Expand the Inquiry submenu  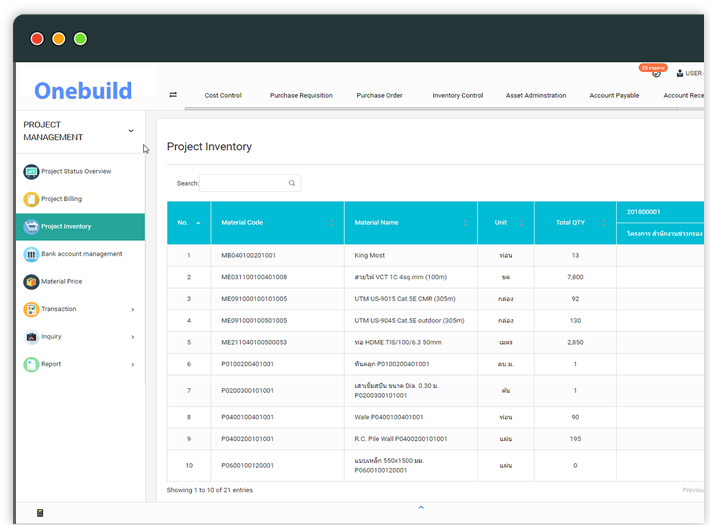pos(132,337)
